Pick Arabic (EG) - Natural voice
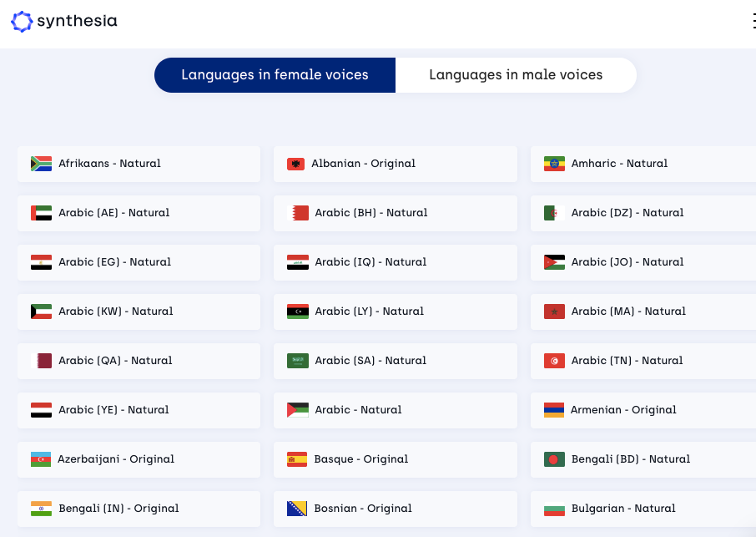756x537 pixels. click(x=139, y=262)
